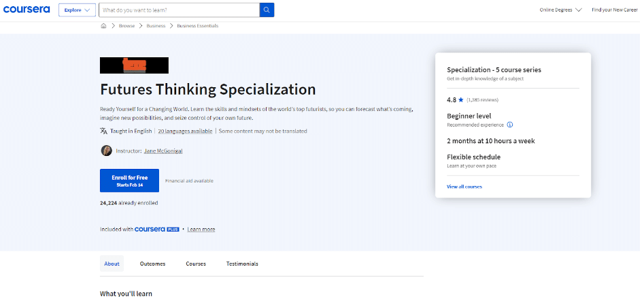
Task: Click the translate language icon
Action: [103, 131]
